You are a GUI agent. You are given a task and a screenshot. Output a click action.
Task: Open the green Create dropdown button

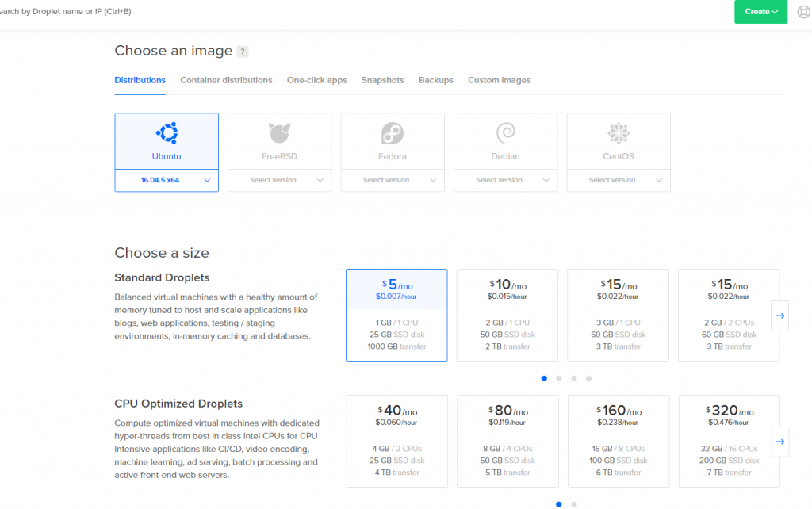click(760, 11)
